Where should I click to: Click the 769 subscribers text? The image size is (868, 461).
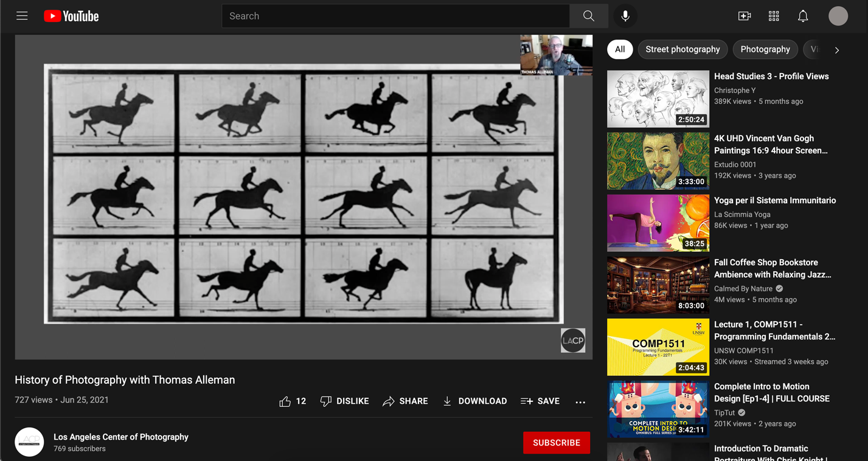point(80,449)
